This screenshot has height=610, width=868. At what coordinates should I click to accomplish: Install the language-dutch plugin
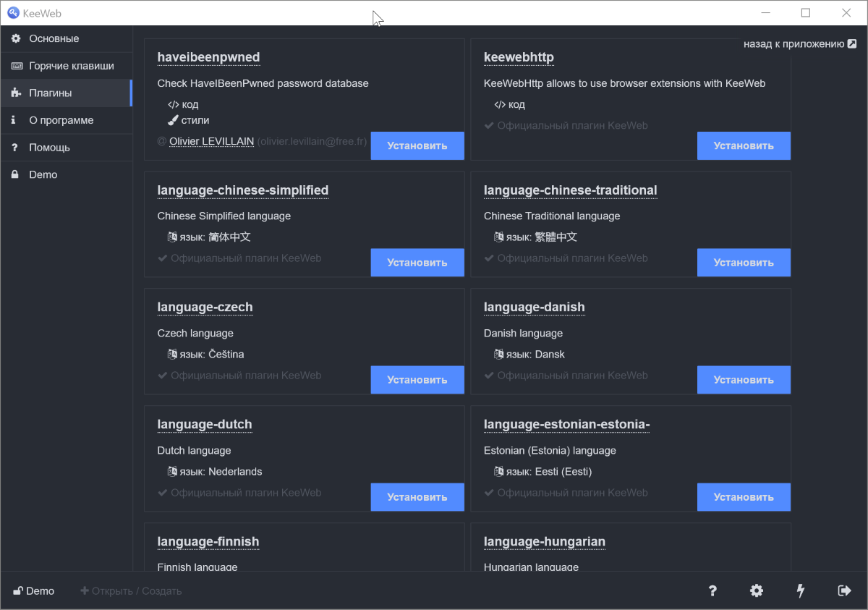[417, 497]
